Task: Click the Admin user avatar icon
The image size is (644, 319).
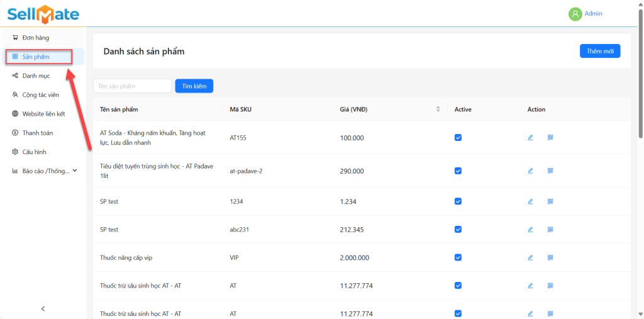Action: [575, 14]
